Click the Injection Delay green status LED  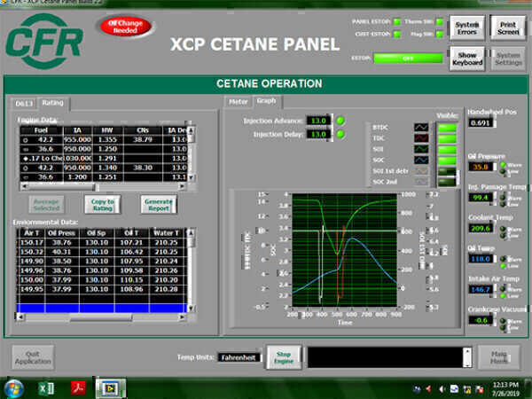click(340, 135)
